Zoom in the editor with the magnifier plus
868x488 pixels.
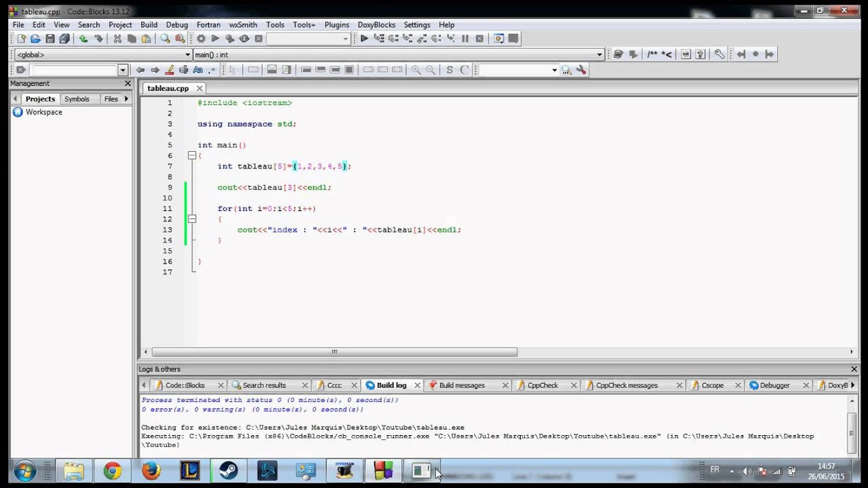tap(416, 70)
